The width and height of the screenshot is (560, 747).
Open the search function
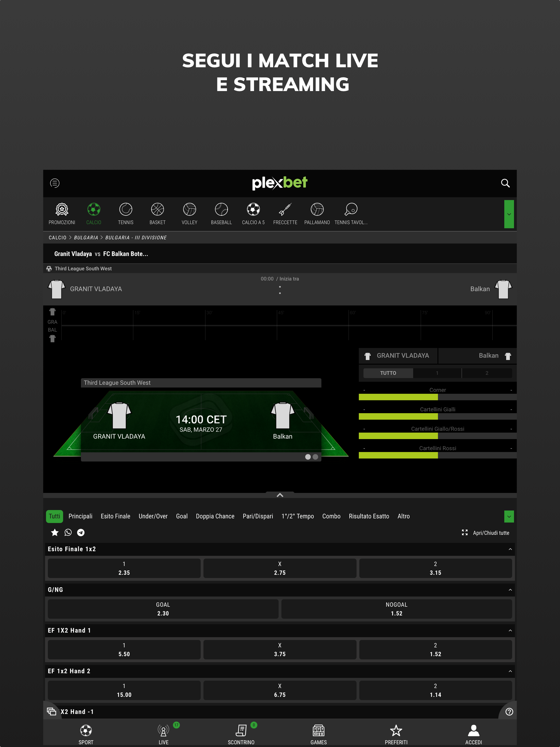pos(505,183)
